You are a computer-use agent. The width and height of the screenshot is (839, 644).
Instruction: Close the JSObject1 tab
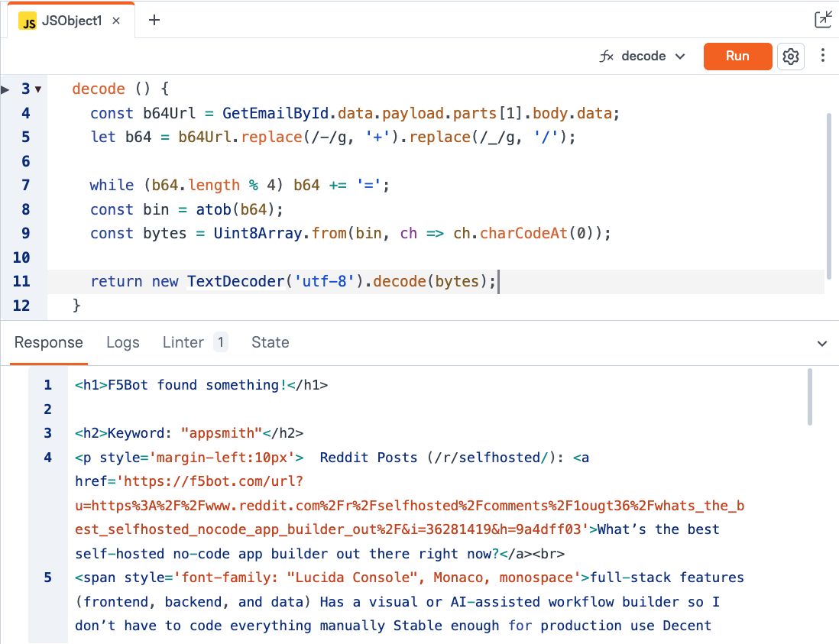(x=116, y=21)
